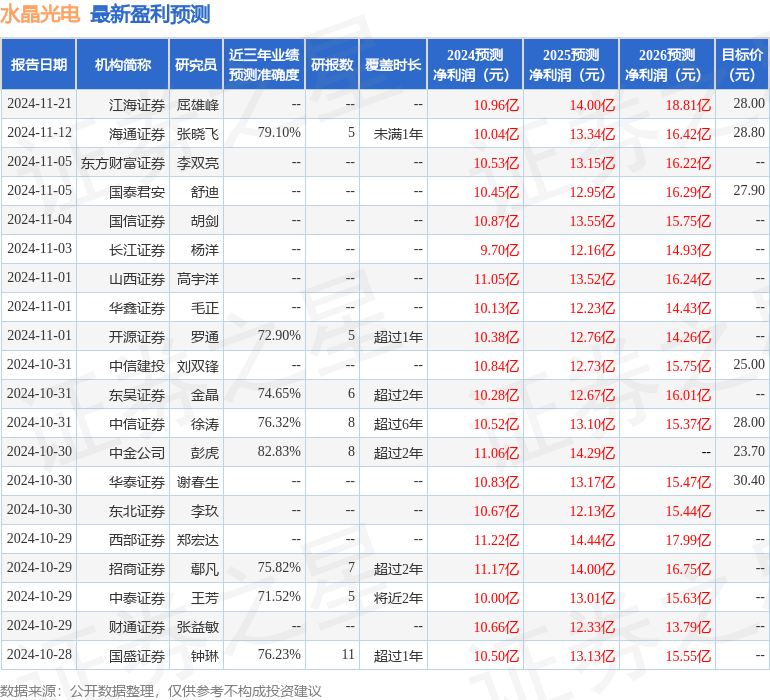Screen dimensions: 770x700
Task: Click researcher 胡剑
Action: click(x=205, y=221)
